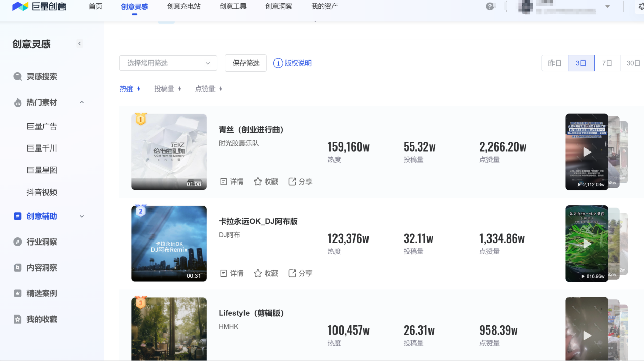The image size is (644, 361).
Task: Open the 创意工具 tab
Action: [x=233, y=6]
